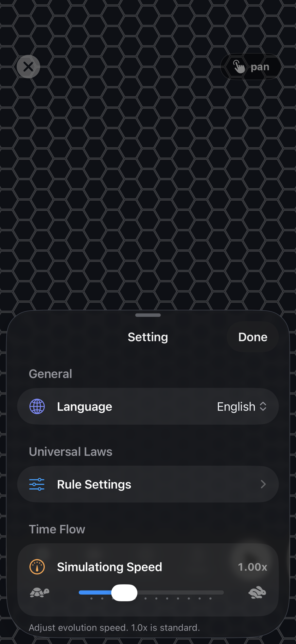
Task: Tap the X close button over the grid
Action: [28, 67]
